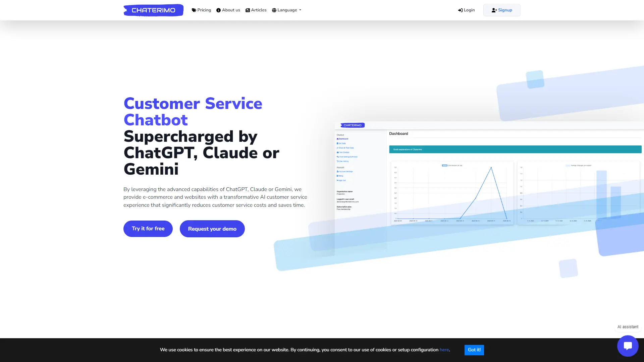The image size is (644, 362).
Task: Click the Chat History clock icon
Action: click(x=337, y=161)
